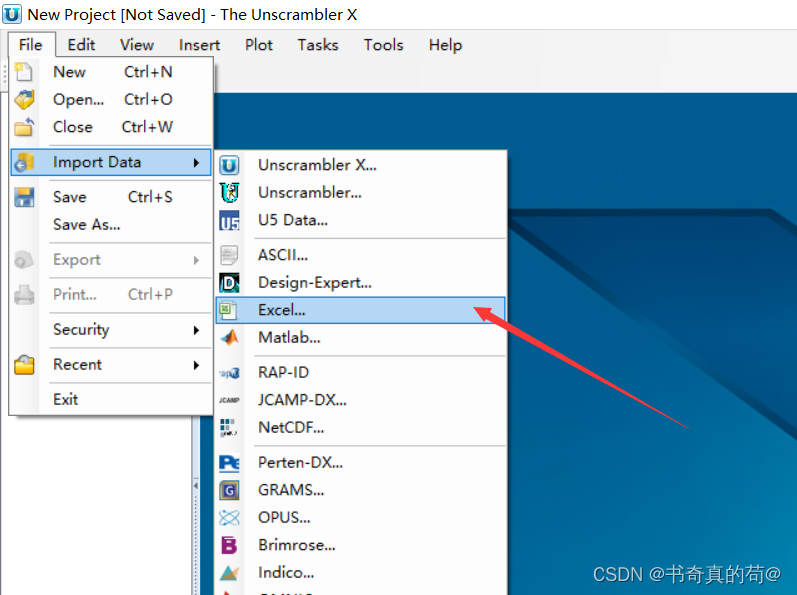Click the ASCII document icon
The height and width of the screenshot is (595, 797).
click(x=229, y=255)
